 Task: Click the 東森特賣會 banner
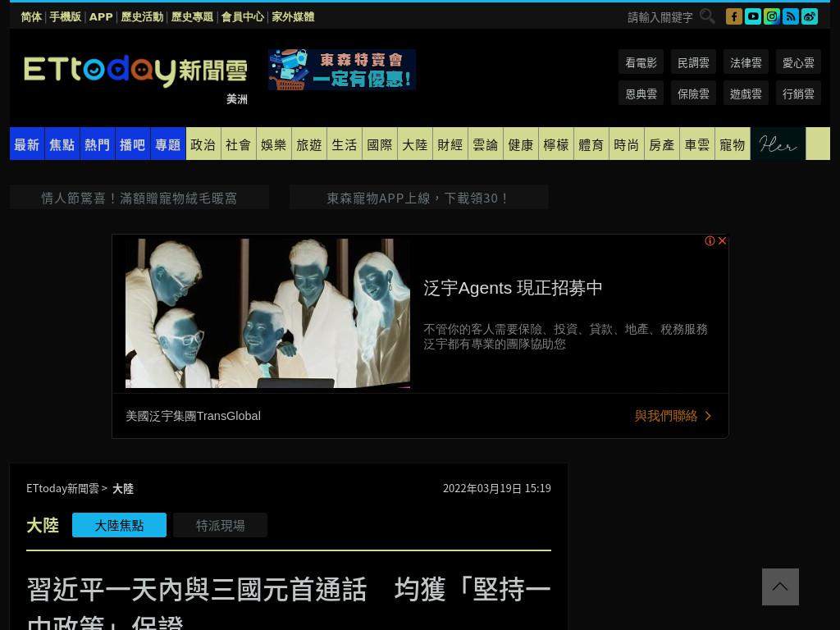coord(342,70)
